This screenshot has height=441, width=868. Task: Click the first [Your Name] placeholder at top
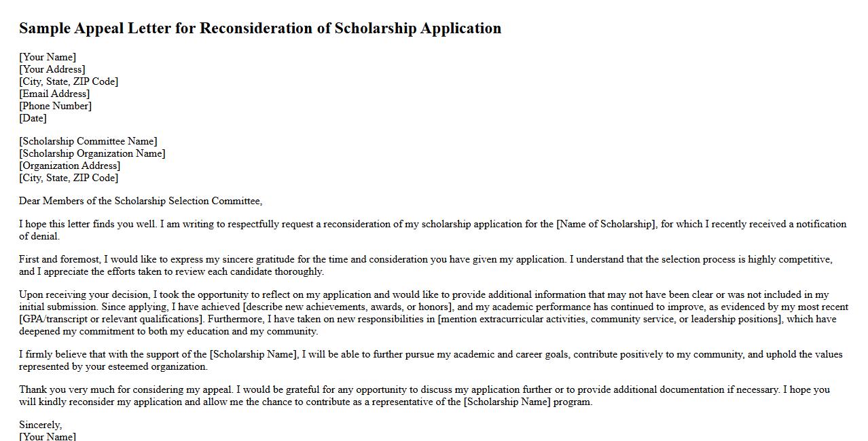coord(48,57)
